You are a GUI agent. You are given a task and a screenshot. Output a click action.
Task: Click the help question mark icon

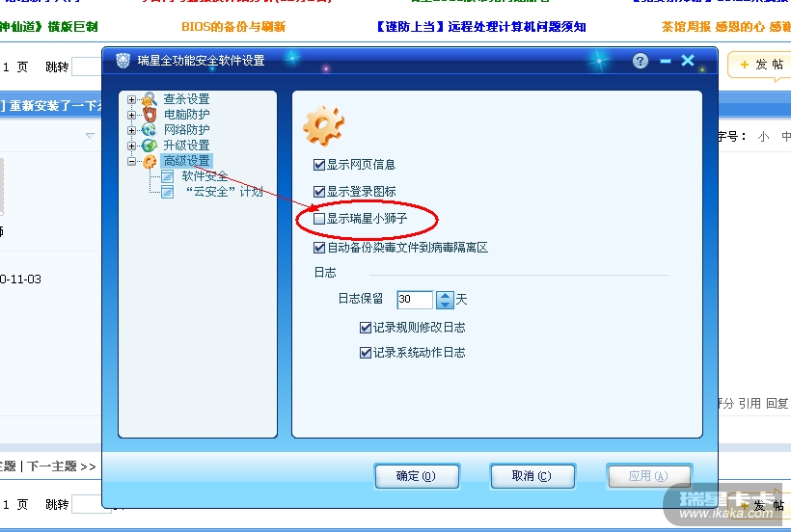click(x=641, y=61)
